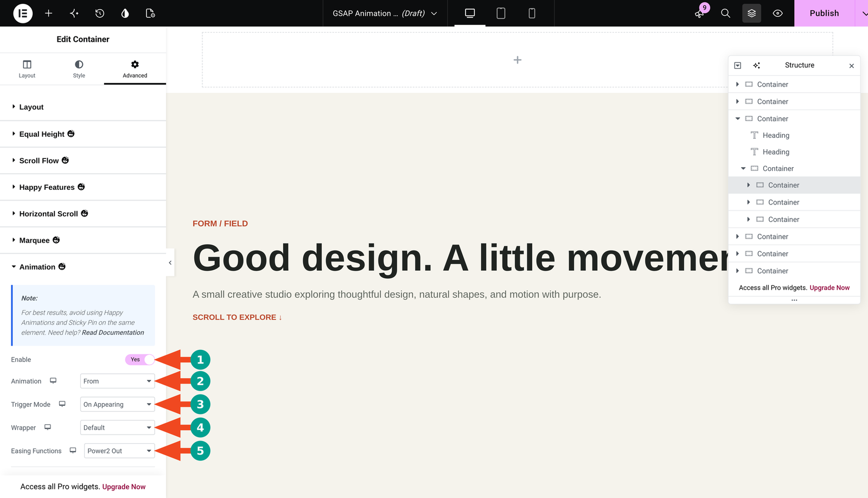Toggle preview mode with the eye icon

pos(777,13)
